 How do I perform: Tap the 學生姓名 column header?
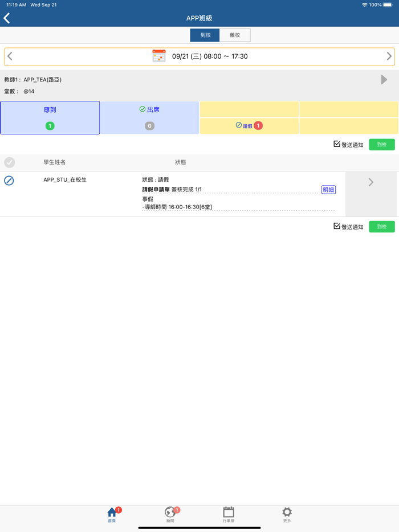[54, 162]
